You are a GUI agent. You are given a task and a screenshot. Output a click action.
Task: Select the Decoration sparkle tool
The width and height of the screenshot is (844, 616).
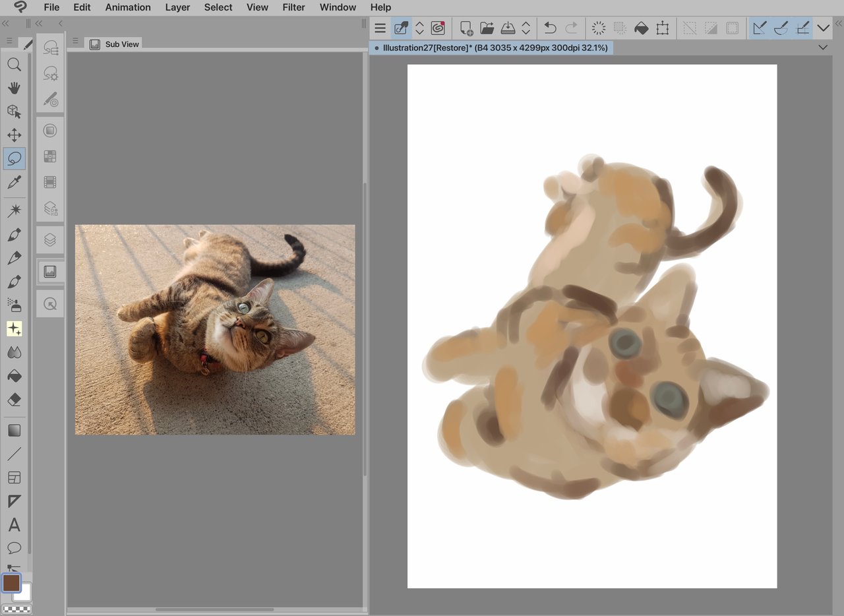click(x=14, y=328)
